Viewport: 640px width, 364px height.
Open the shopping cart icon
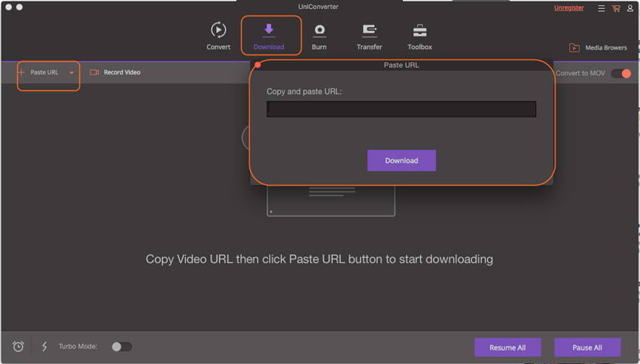(x=616, y=8)
